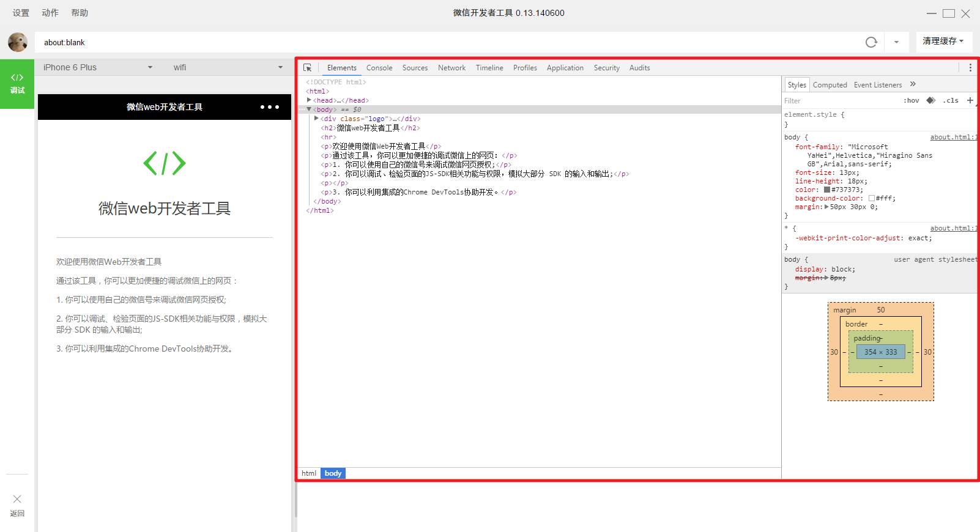
Task: Switch to the Audits tab
Action: [639, 68]
